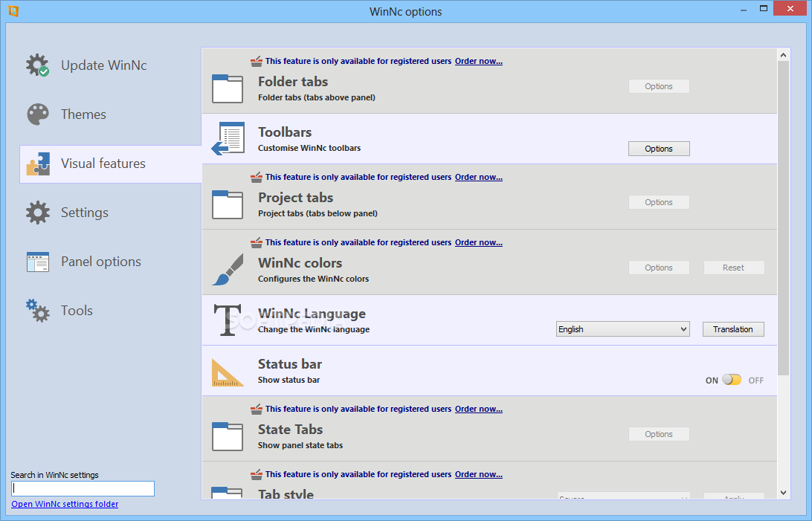Click the Visual features puzzle icon

pyautogui.click(x=38, y=164)
